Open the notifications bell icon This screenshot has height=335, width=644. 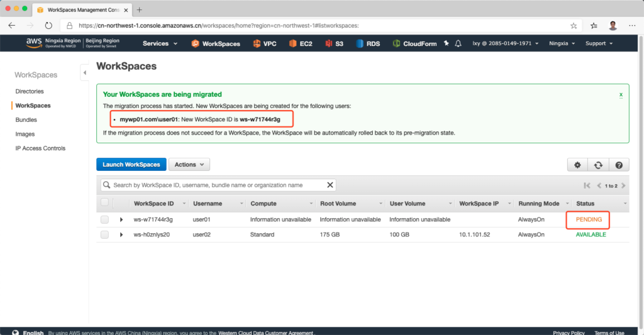coord(458,43)
